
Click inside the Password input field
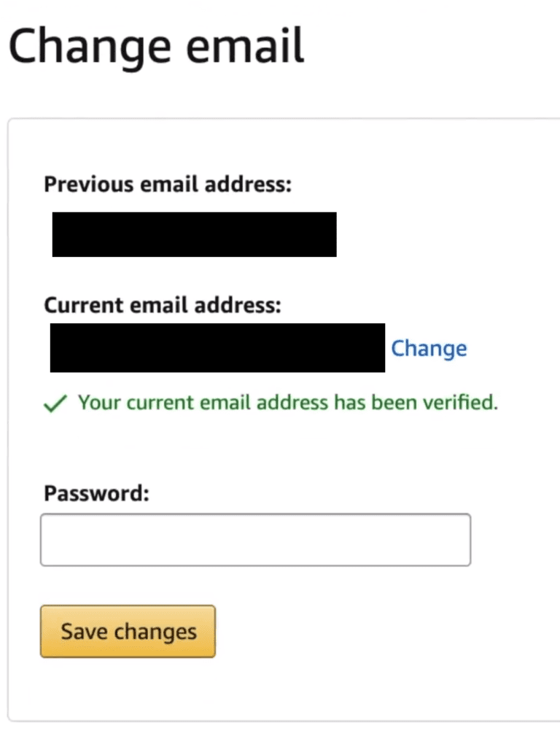pos(255,539)
